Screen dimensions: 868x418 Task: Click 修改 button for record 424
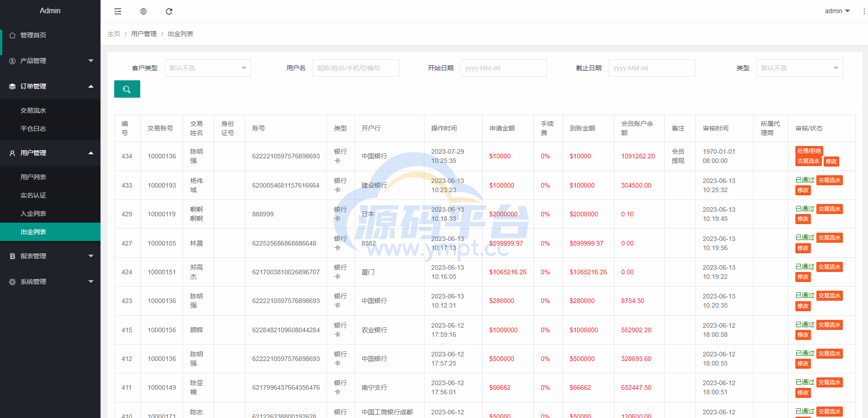click(803, 277)
